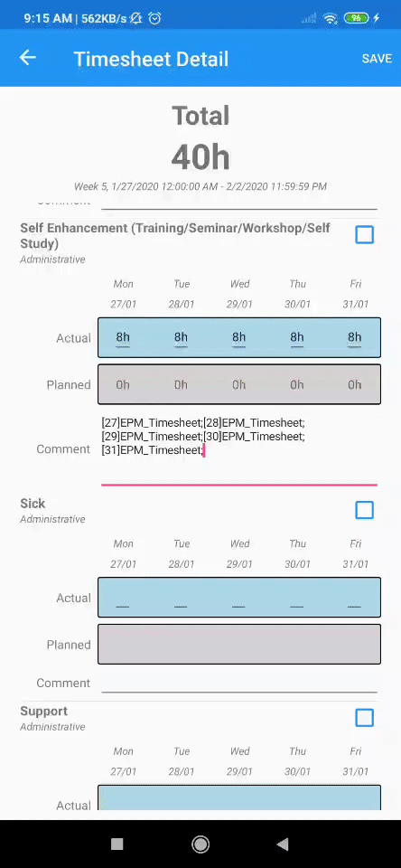Screen dimensions: 401x868
Task: Edit Monday actual hours for Sick
Action: pyautogui.click(x=123, y=598)
